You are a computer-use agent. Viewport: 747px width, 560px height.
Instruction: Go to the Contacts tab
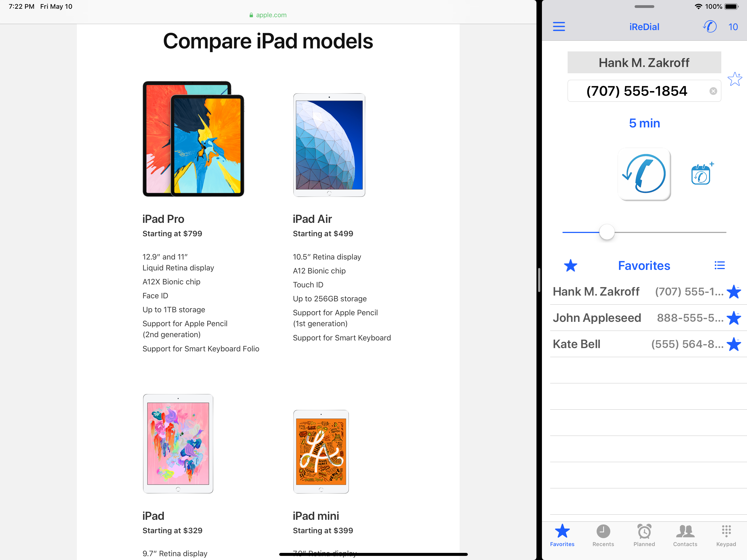click(x=685, y=535)
